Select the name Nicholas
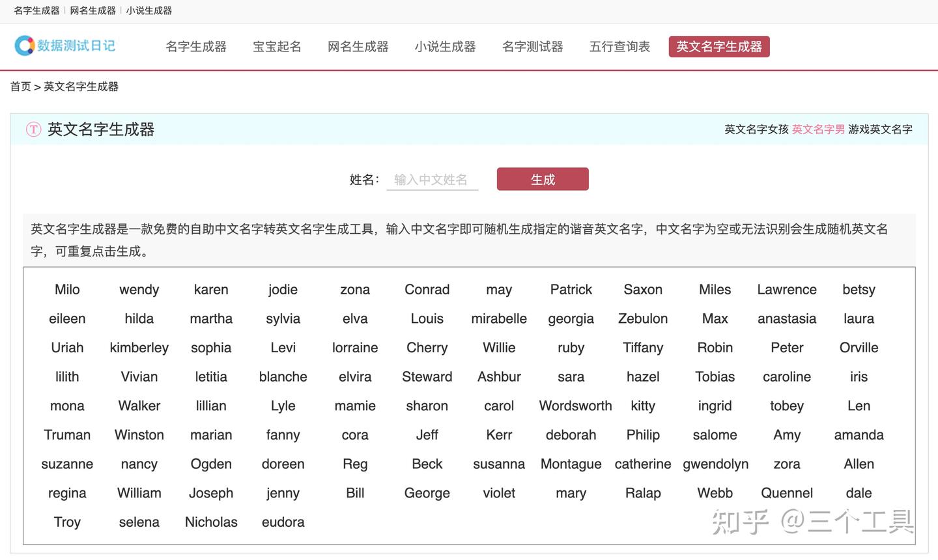 (x=211, y=522)
